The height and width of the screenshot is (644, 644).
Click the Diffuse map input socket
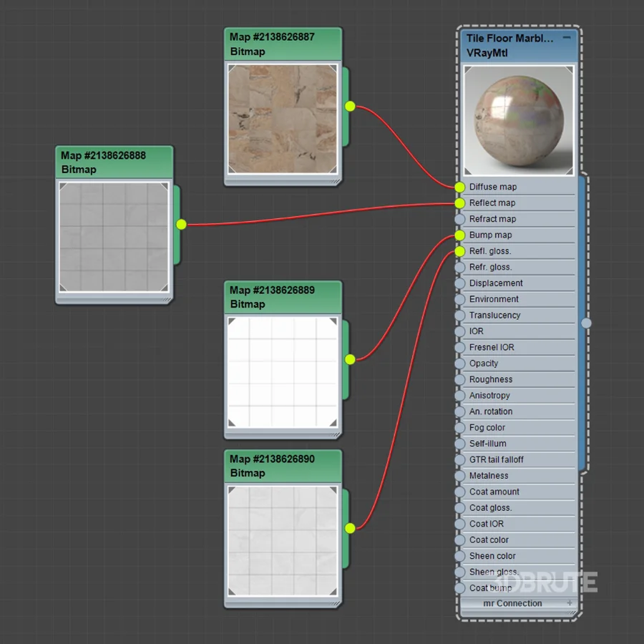coord(459,187)
